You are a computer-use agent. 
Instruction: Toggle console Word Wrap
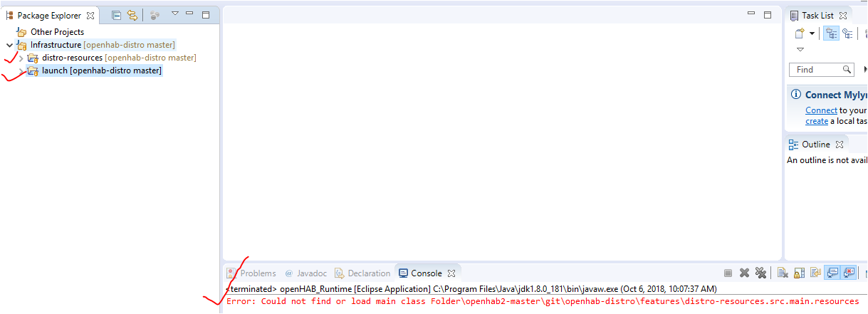click(x=815, y=273)
